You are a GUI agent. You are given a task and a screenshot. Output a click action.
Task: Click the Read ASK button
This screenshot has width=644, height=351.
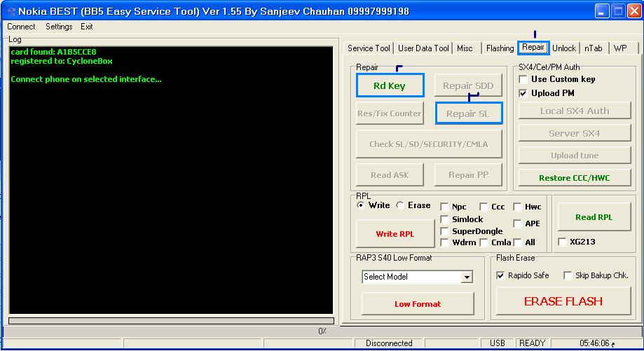click(x=390, y=175)
